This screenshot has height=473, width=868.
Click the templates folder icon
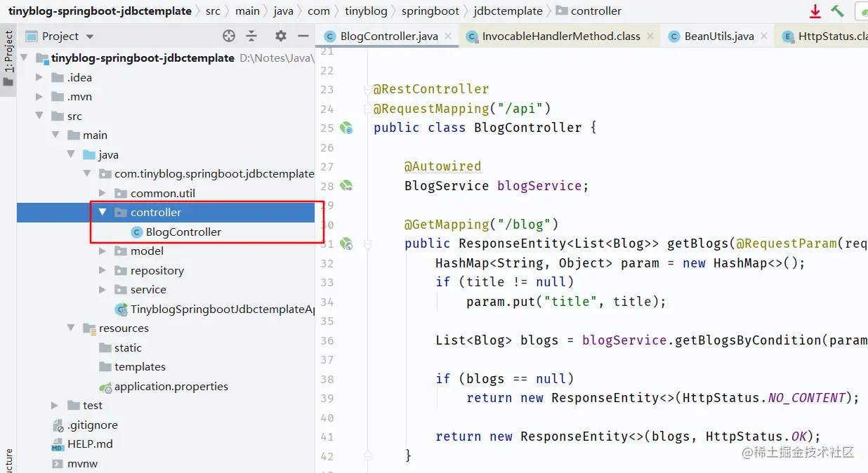click(105, 367)
